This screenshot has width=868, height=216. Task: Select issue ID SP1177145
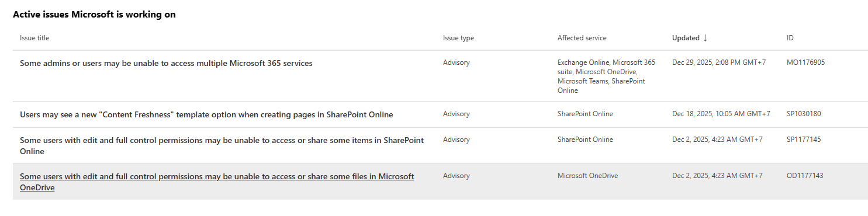[x=804, y=140]
